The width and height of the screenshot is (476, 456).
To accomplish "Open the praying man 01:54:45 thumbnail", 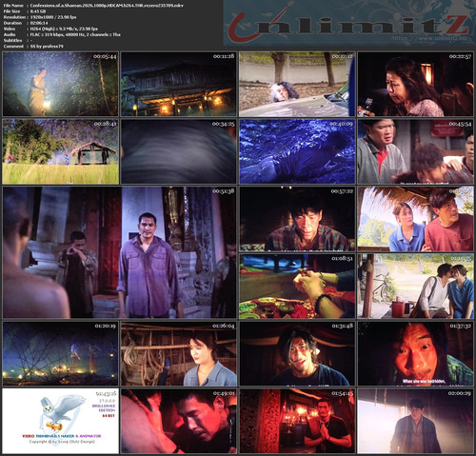I will click(297, 421).
